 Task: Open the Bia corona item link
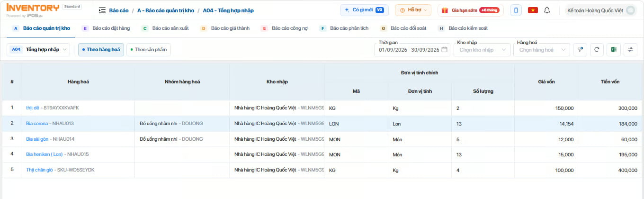[37, 124]
